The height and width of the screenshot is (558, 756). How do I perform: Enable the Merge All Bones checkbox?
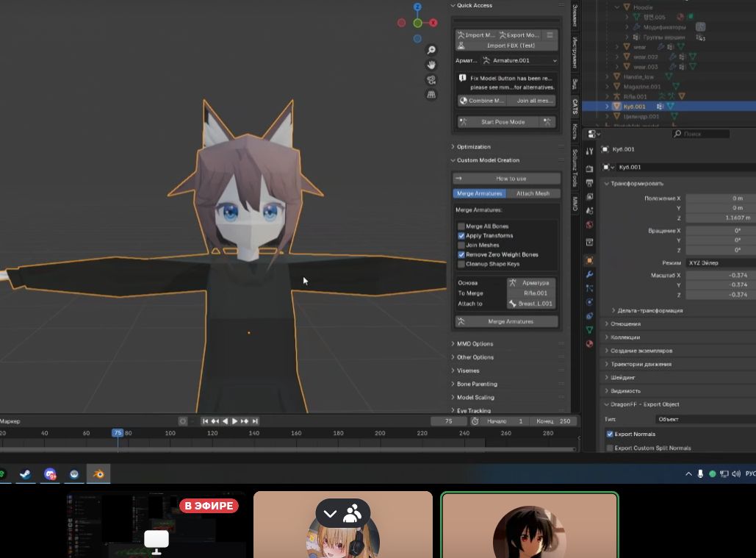coord(461,226)
